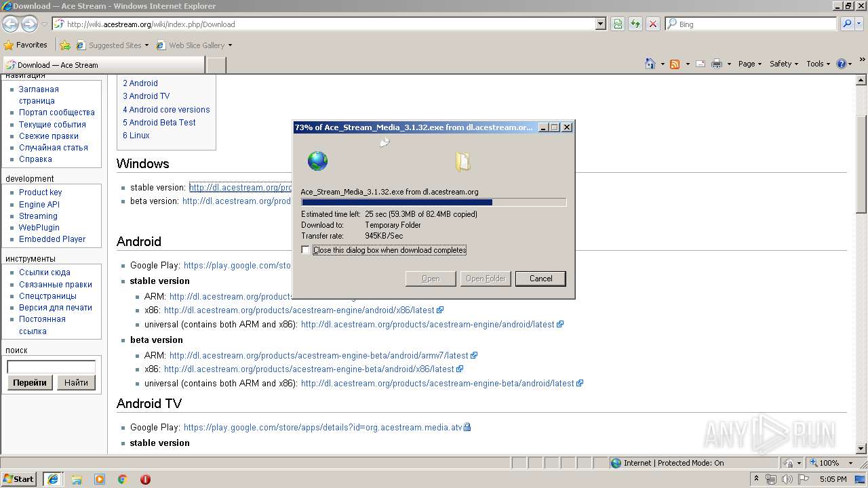Click the Start button
Image resolution: width=868 pixels, height=488 pixels.
point(19,479)
